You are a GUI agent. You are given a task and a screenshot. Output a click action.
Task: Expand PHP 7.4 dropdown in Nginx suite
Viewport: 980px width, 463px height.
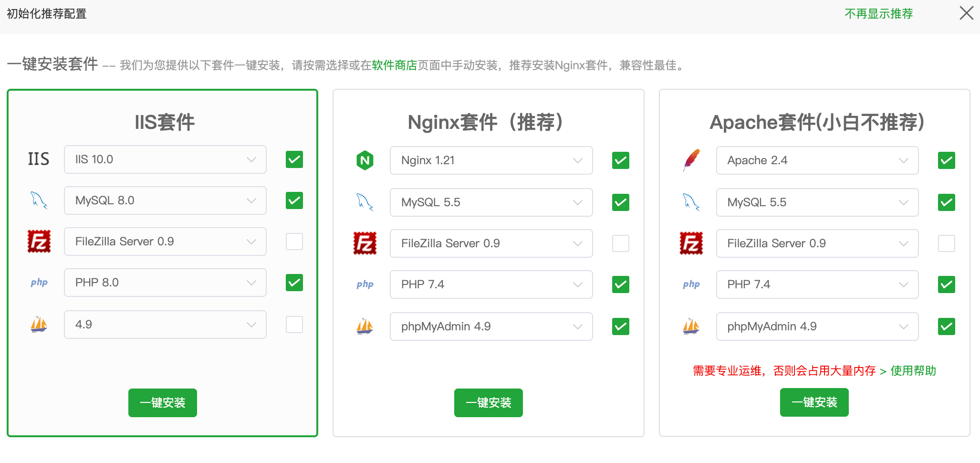491,284
